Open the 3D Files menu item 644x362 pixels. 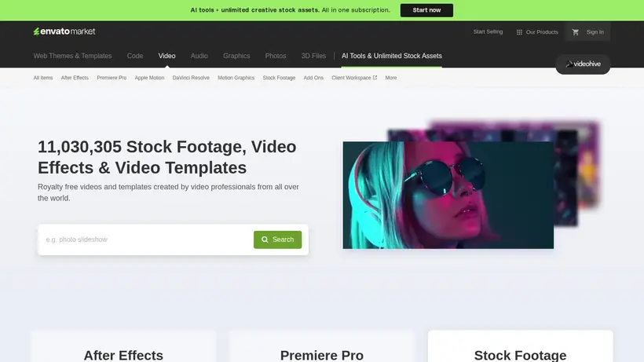point(313,56)
